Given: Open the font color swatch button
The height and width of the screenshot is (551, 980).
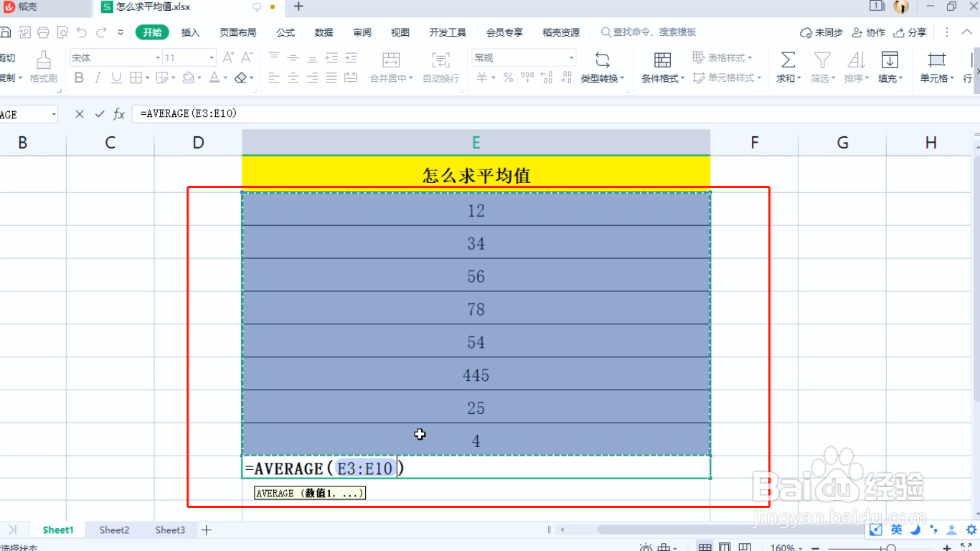Looking at the screenshot, I should [x=214, y=77].
